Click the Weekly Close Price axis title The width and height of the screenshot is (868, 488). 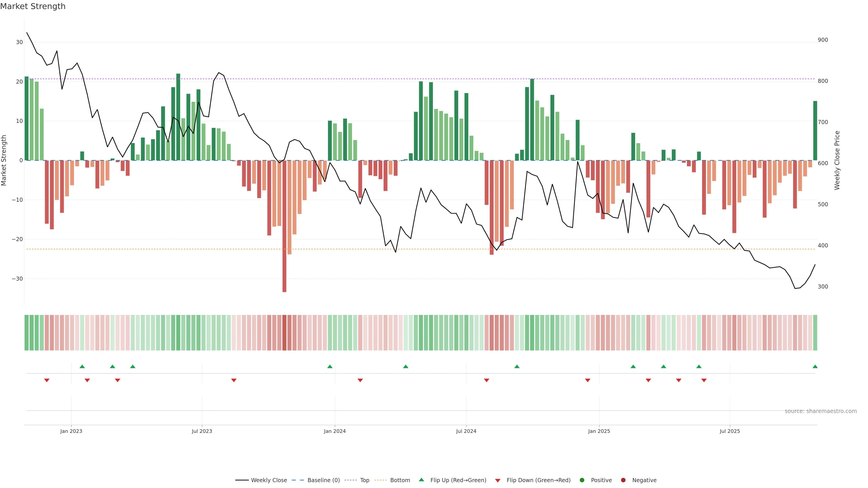click(837, 160)
